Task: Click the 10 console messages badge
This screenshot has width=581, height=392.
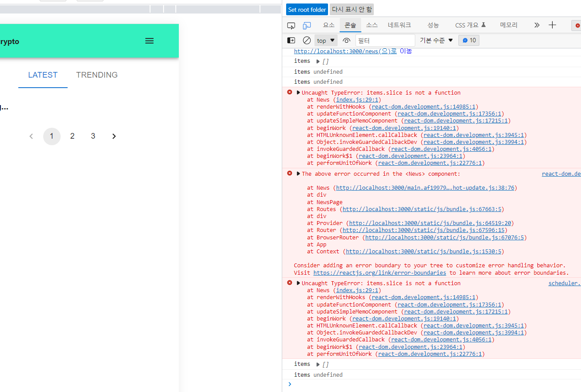Action: point(468,40)
